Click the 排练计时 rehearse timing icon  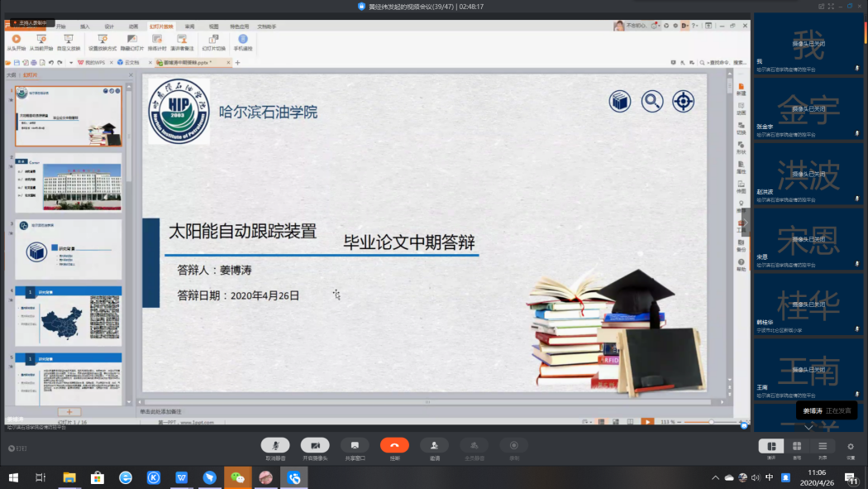pos(157,39)
